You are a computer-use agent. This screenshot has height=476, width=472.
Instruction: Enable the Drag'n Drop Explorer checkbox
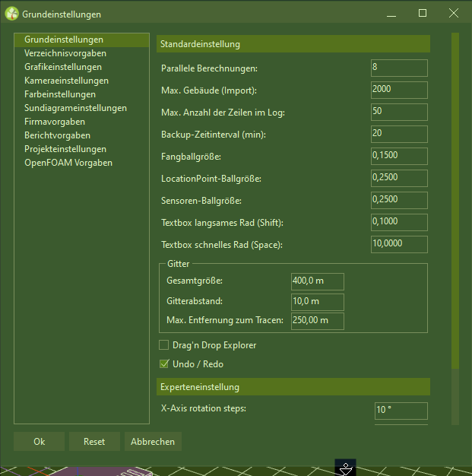pyautogui.click(x=164, y=345)
